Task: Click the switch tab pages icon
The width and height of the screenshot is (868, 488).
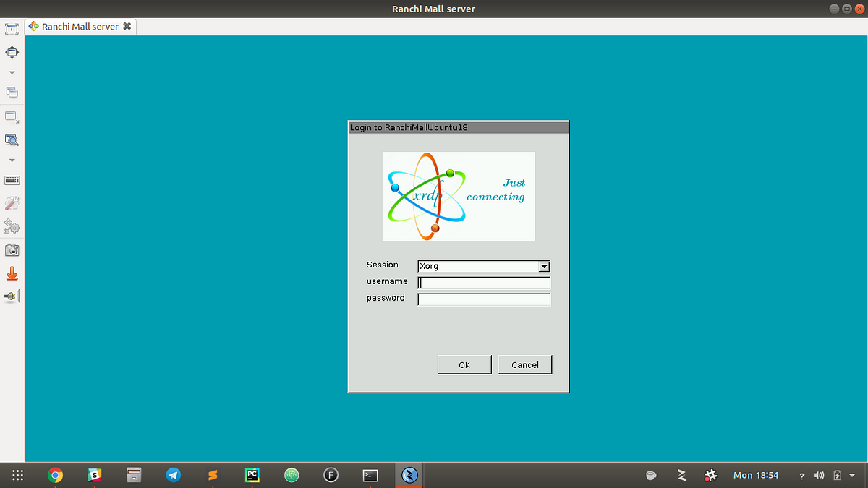Action: pos(12,93)
